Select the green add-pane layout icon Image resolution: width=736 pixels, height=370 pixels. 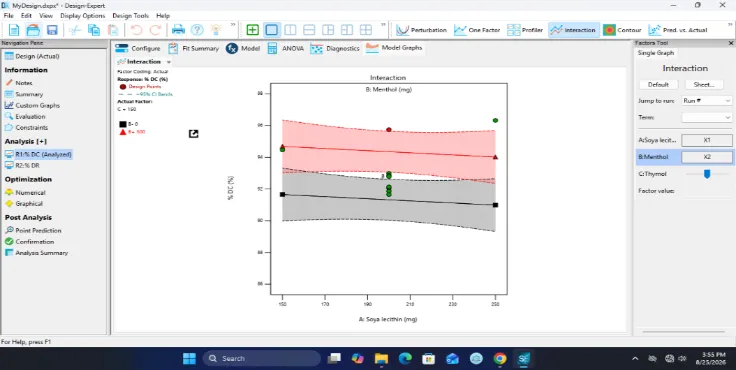point(253,30)
